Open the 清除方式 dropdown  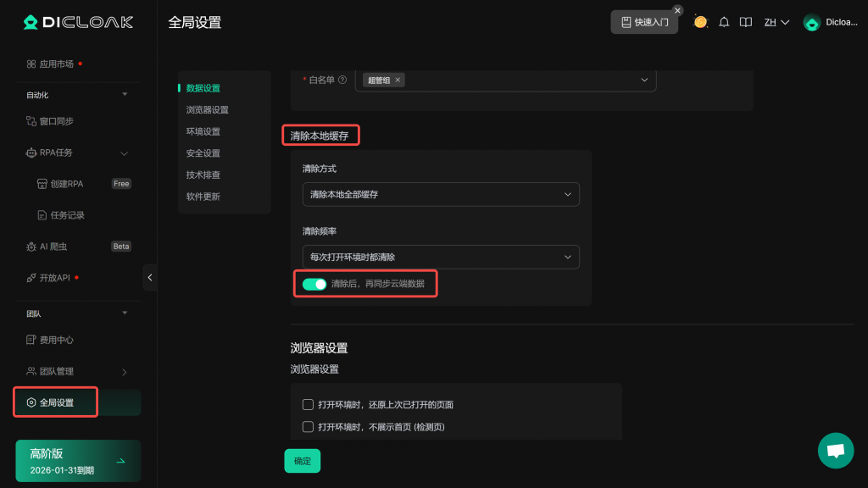441,194
